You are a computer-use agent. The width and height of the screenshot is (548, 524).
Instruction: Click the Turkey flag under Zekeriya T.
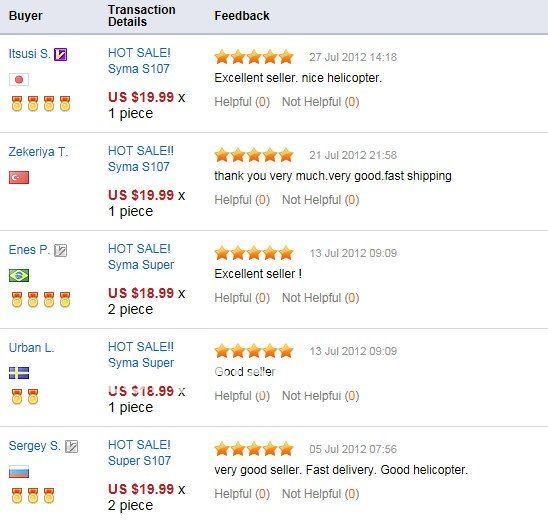pyautogui.click(x=19, y=177)
